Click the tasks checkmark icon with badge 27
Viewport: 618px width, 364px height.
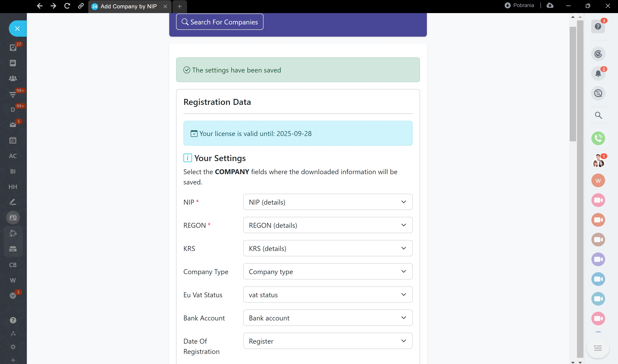[13, 48]
